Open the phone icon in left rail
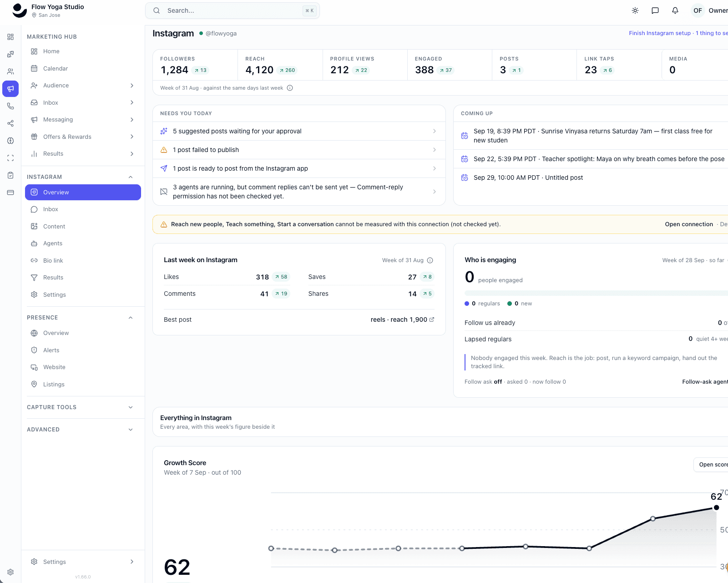 (10, 106)
